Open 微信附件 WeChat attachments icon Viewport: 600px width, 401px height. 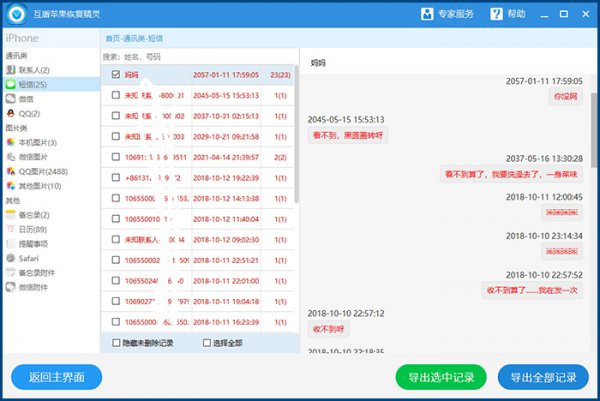11,287
